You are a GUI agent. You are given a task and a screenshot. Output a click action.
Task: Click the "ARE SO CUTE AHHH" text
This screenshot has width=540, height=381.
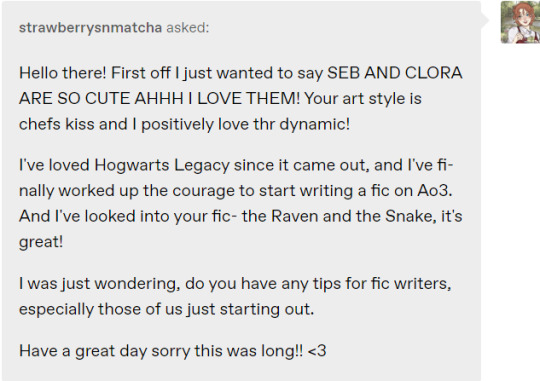tap(101, 99)
